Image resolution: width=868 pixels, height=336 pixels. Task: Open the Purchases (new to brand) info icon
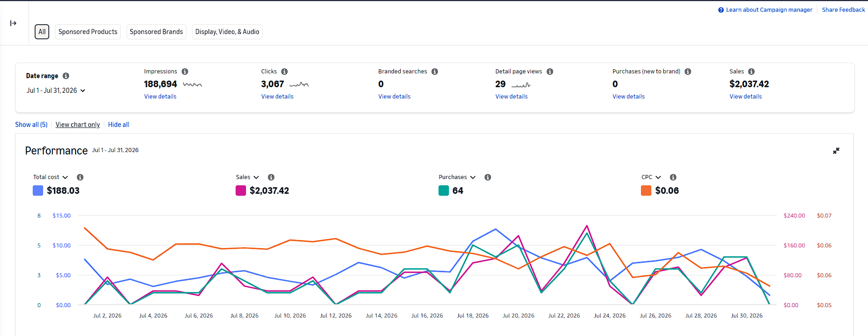pyautogui.click(x=688, y=72)
